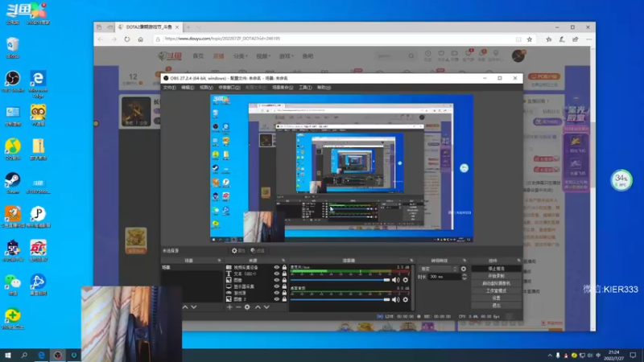
Task: Open source properties gear below sources list
Action: coord(247,307)
